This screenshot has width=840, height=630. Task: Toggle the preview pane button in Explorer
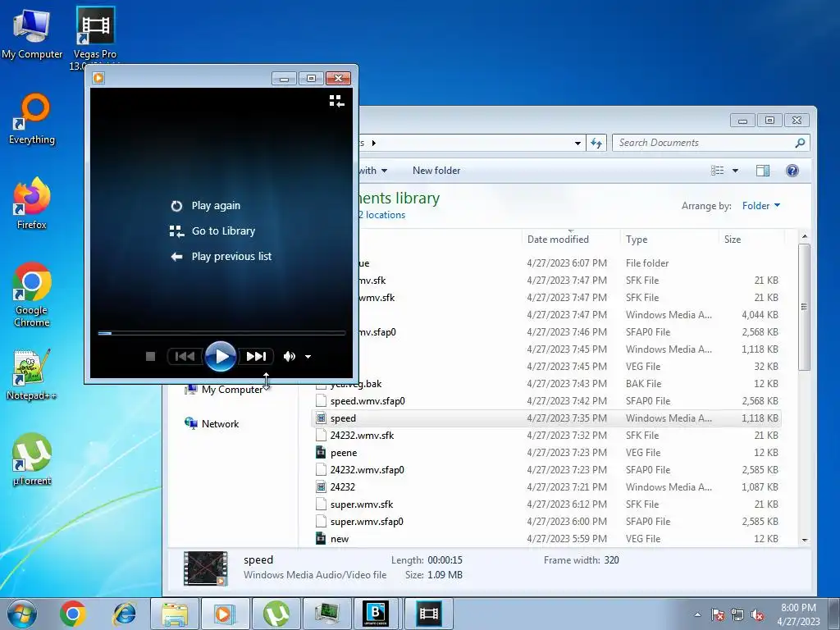click(763, 171)
